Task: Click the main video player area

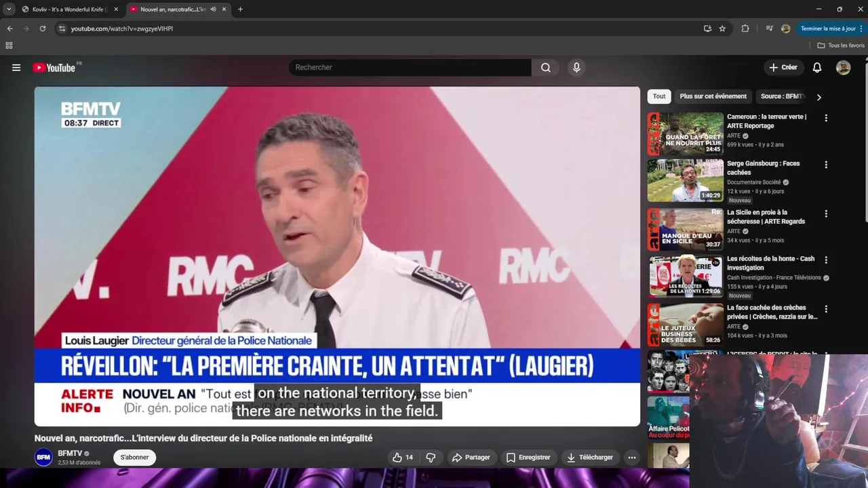Action: click(337, 256)
